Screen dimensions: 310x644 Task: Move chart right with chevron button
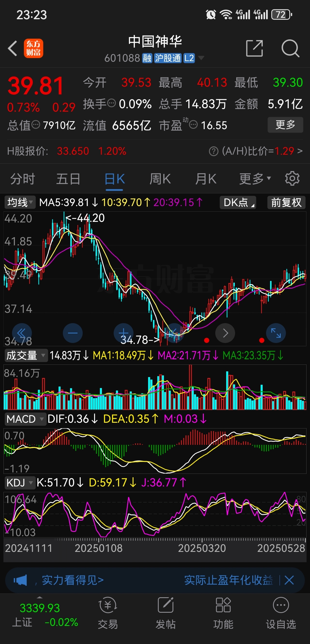(225, 333)
